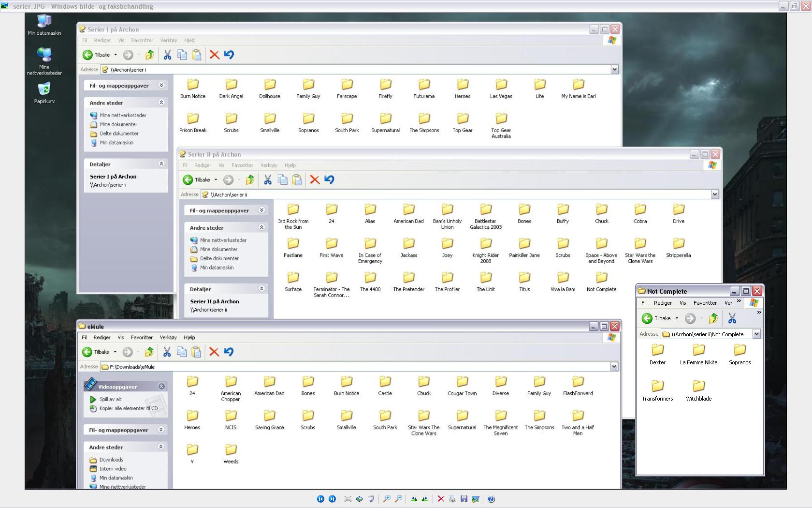The height and width of the screenshot is (508, 812).
Task: Open address dropdown in Not Complete window
Action: [x=756, y=334]
